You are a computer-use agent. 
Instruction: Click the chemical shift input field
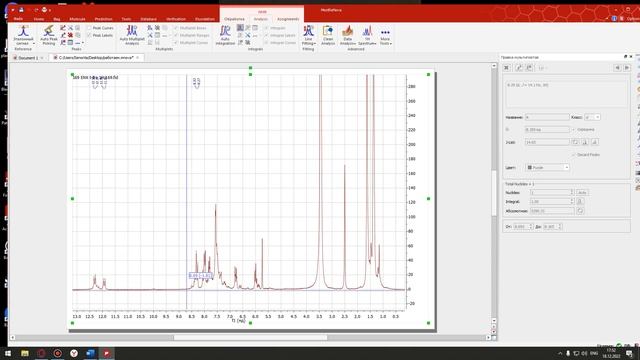click(547, 129)
